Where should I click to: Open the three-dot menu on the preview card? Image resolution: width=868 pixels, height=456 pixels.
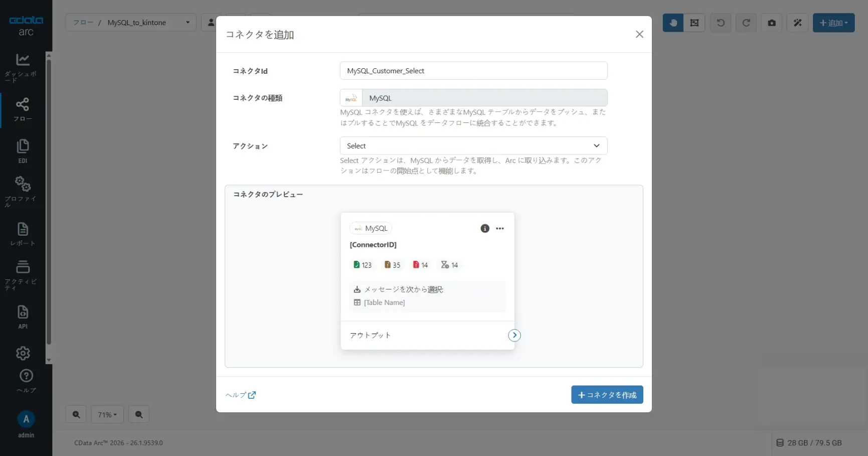pyautogui.click(x=500, y=228)
